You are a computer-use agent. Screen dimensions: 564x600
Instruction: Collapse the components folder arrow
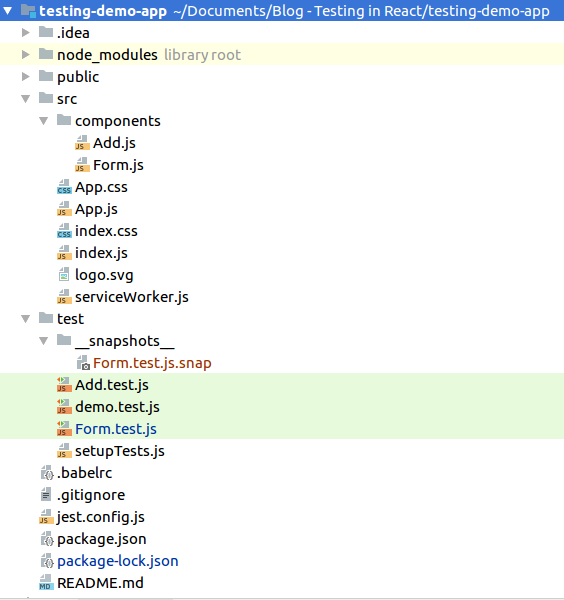tap(44, 121)
